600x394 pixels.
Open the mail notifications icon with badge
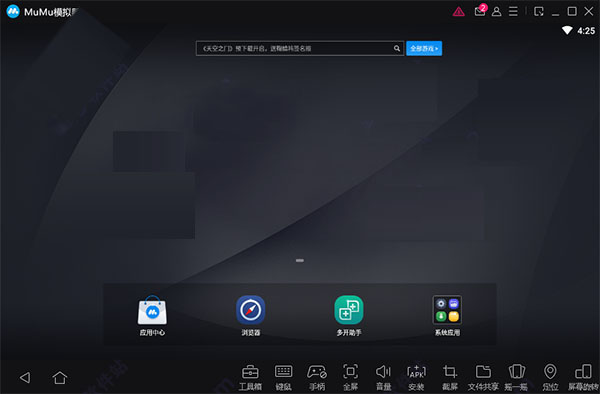pos(480,11)
